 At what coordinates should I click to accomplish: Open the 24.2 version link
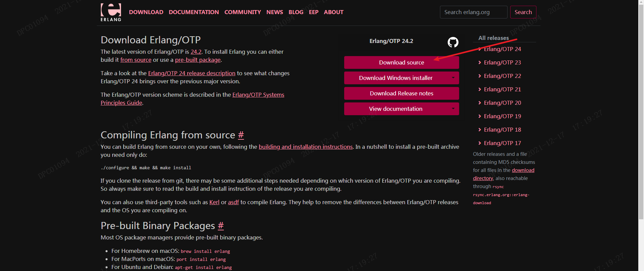click(196, 52)
